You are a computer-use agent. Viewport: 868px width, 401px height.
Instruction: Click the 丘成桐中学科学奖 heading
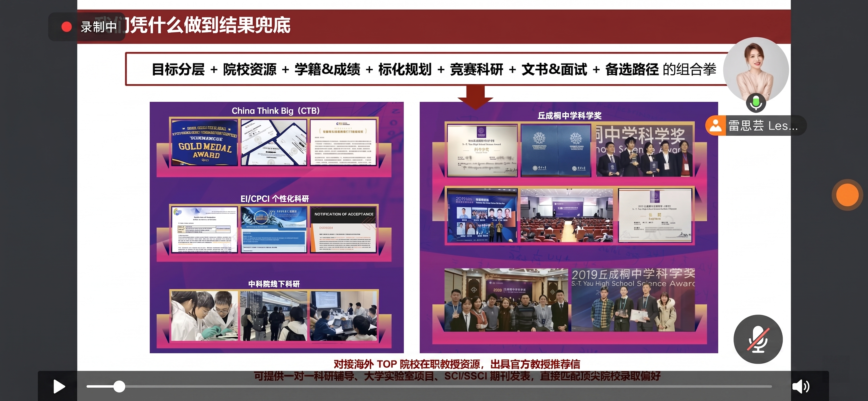[x=570, y=116]
